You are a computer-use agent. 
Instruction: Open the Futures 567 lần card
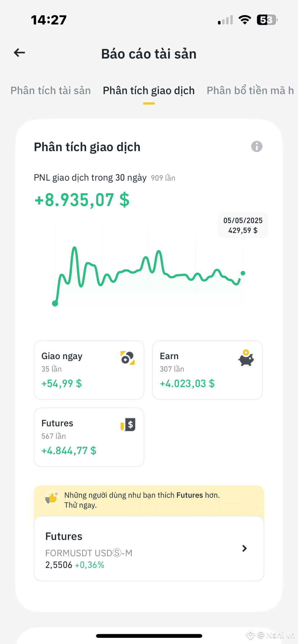(89, 437)
